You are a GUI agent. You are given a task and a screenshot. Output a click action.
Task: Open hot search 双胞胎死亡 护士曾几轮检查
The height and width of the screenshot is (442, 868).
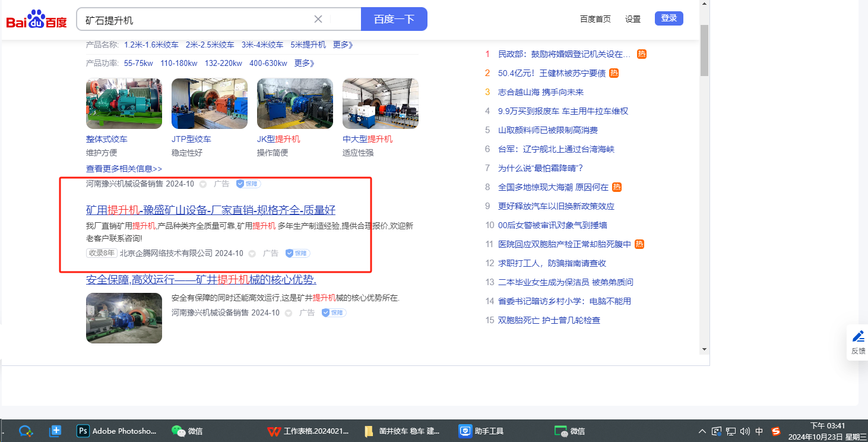coord(549,320)
